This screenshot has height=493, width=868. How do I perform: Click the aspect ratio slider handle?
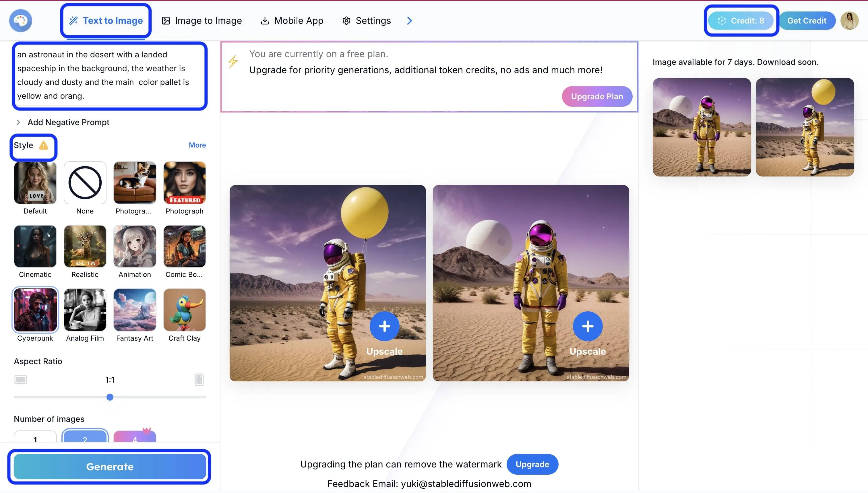coord(110,397)
